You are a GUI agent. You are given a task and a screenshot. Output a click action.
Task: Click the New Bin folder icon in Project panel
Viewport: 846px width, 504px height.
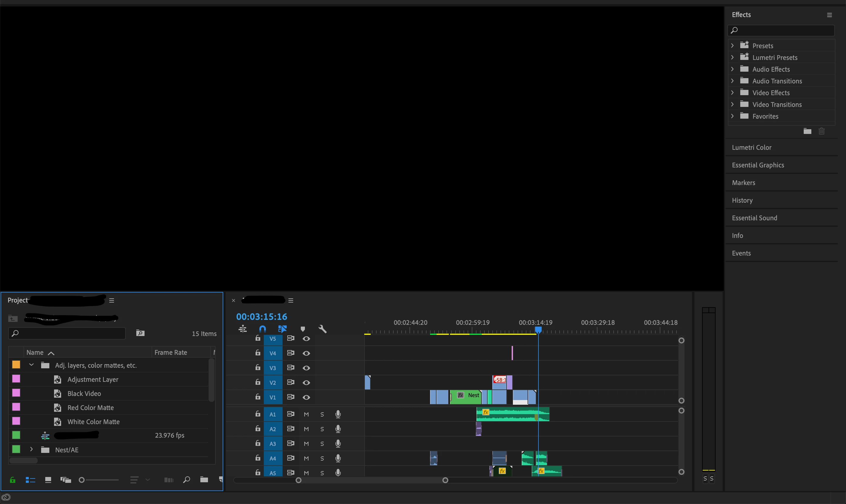[x=204, y=480]
